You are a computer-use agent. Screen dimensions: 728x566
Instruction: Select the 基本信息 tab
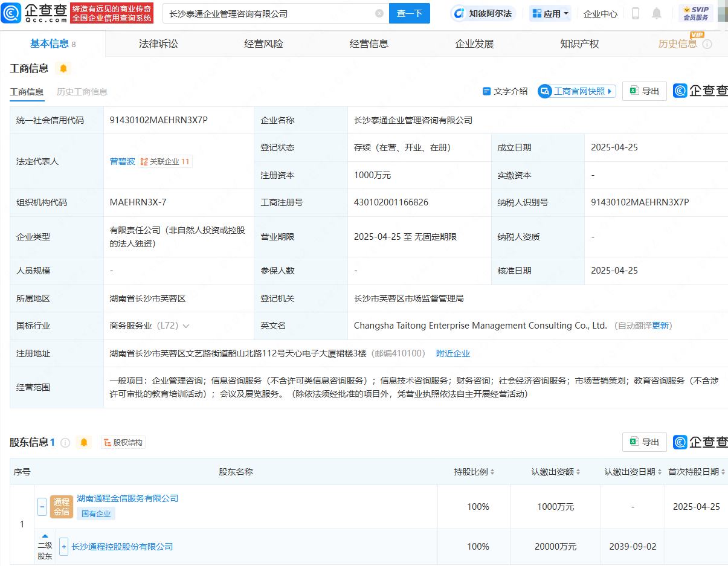[53, 43]
